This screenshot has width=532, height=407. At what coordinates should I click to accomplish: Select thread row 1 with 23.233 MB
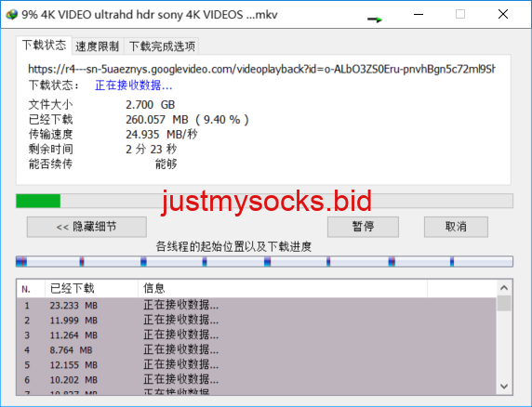(x=256, y=306)
